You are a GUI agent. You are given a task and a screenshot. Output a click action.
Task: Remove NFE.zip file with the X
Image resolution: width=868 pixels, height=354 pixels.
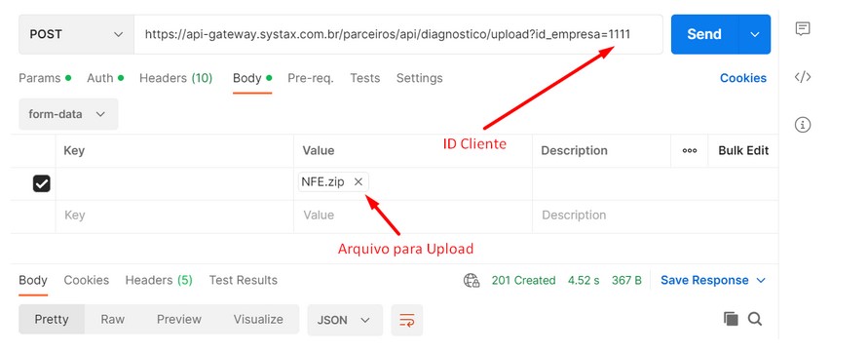[x=359, y=181]
